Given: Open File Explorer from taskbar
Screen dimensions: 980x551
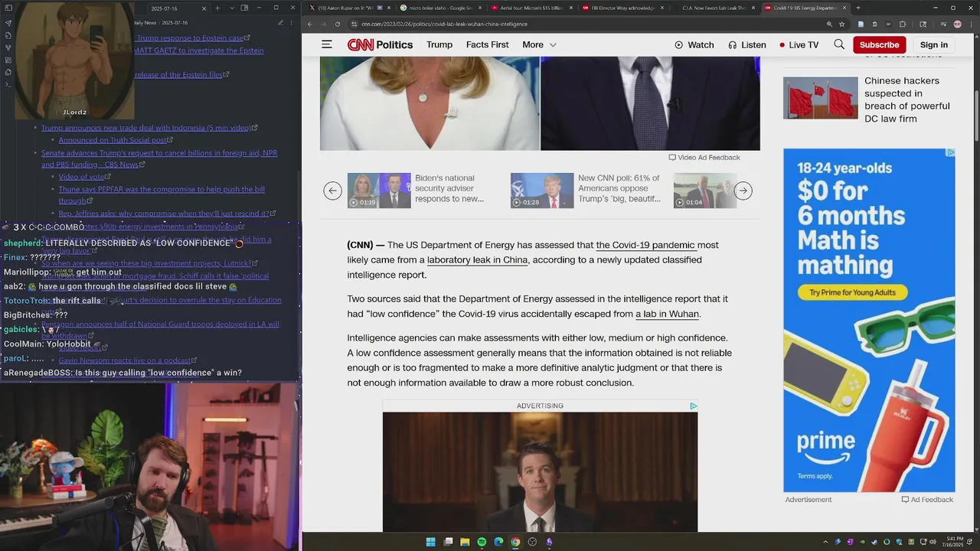Looking at the screenshot, I should 465,542.
